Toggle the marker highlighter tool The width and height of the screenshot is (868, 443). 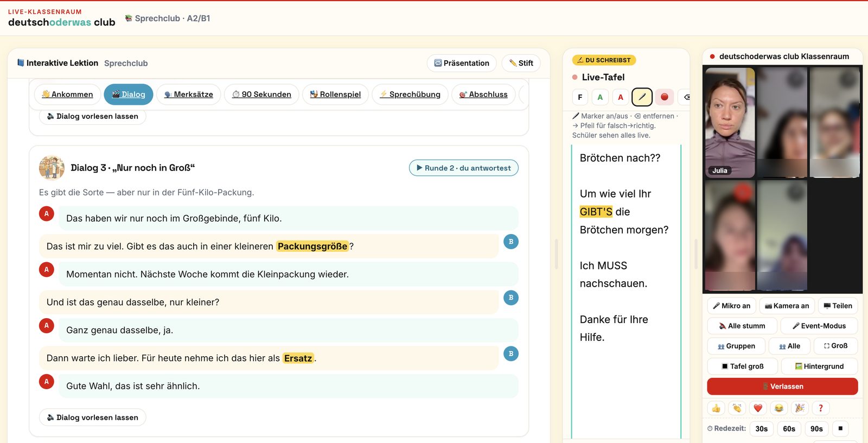[642, 97]
